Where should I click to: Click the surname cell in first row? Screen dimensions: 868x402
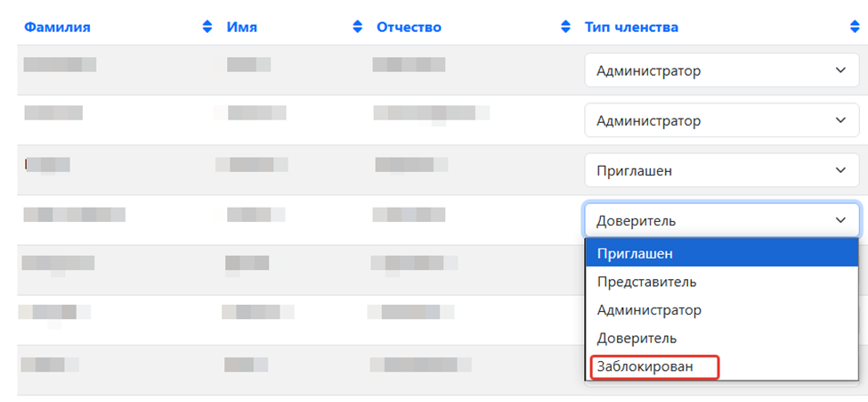point(60,64)
